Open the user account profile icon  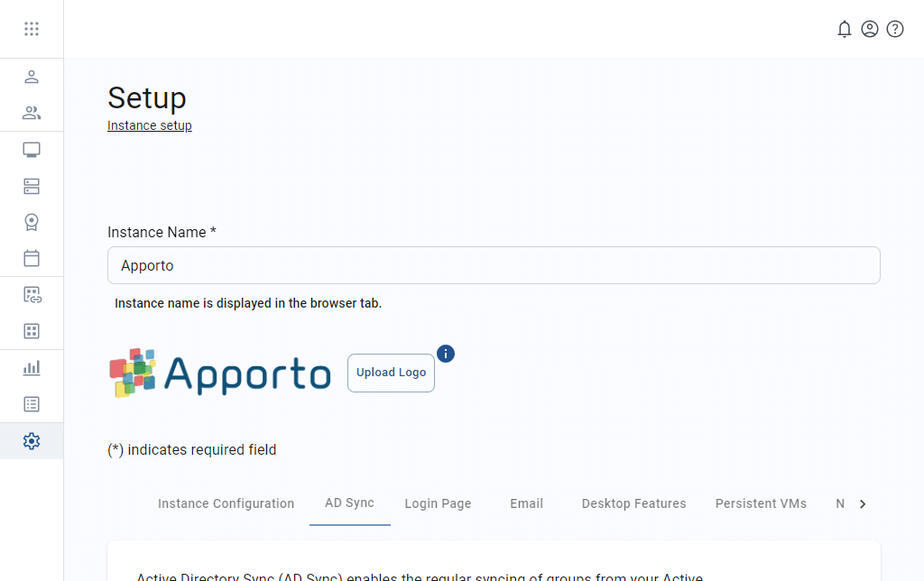870,29
